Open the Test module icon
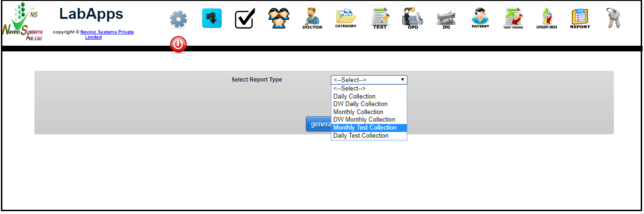This screenshot has height=214, width=644. click(380, 18)
